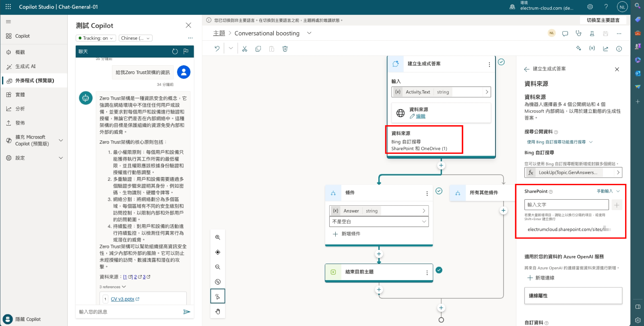This screenshot has height=326, width=644.
Task: Expand 擴充 Microsoft Copilot nav group
Action: click(x=61, y=140)
